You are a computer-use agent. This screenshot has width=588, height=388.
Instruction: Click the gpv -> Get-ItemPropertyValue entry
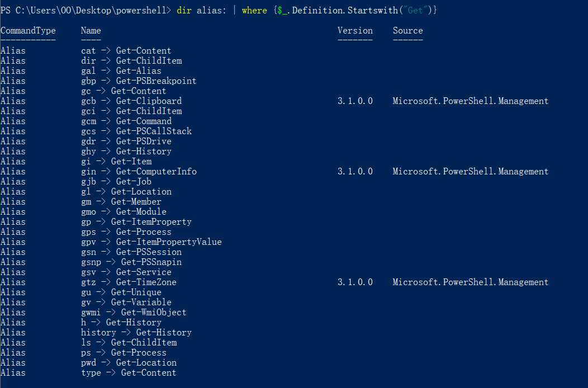(x=151, y=242)
